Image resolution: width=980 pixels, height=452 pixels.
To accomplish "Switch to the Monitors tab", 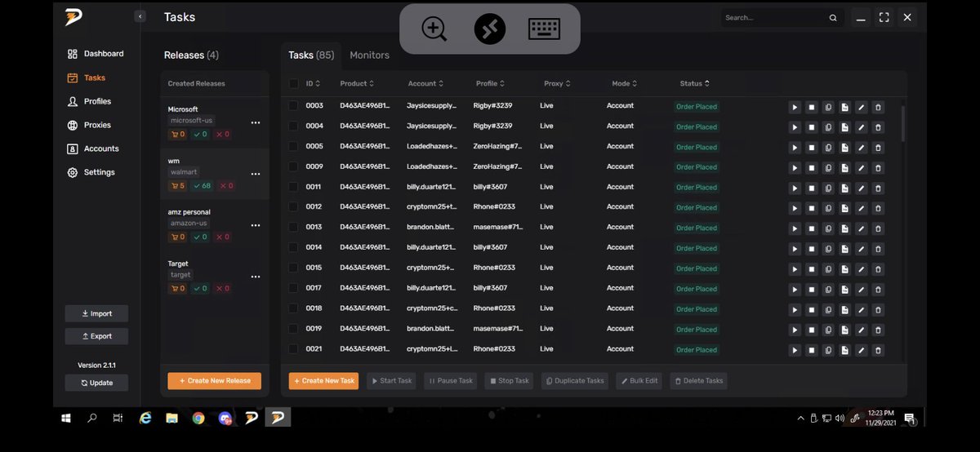I will [369, 55].
